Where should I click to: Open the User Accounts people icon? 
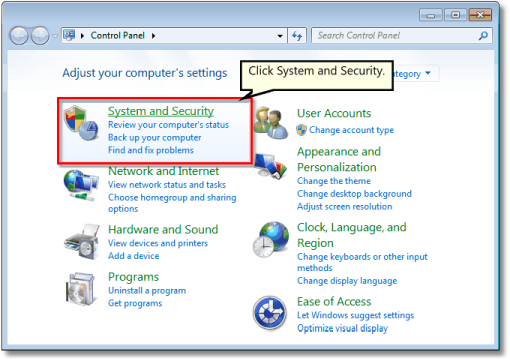pos(270,123)
